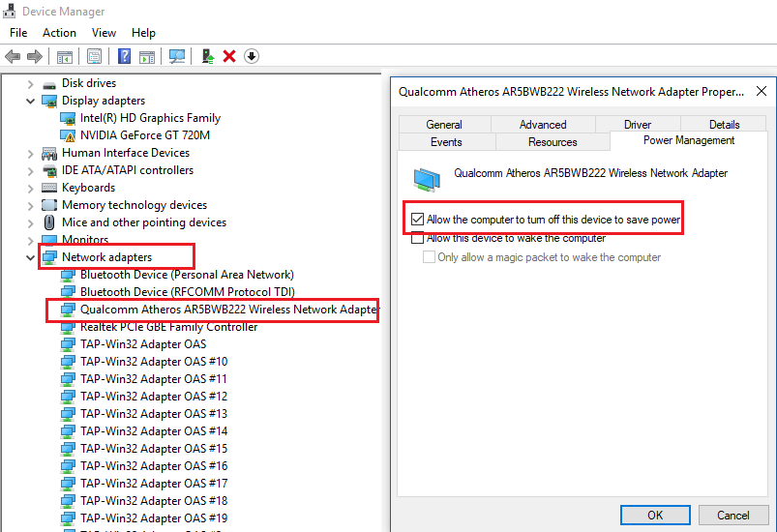Open the File menu
Screen dimensions: 777x532
coord(18,33)
